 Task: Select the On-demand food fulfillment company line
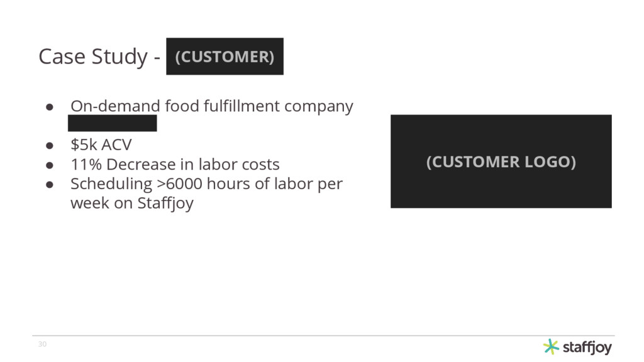click(212, 106)
